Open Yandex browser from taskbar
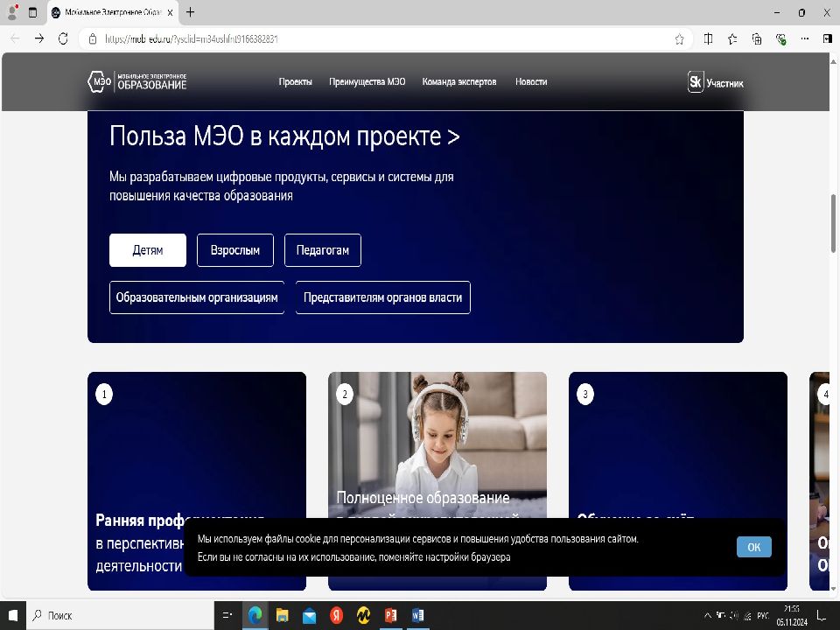The width and height of the screenshot is (840, 630). (336, 615)
